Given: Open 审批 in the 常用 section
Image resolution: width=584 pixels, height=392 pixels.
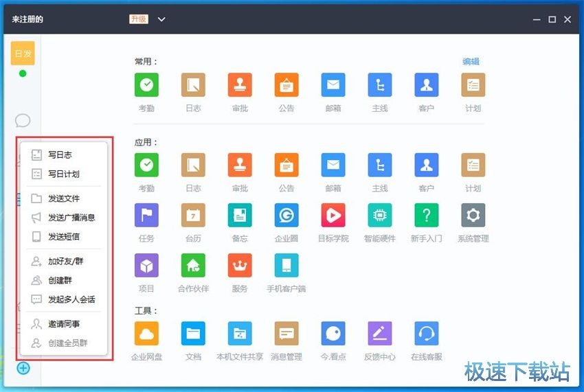Looking at the screenshot, I should (240, 85).
